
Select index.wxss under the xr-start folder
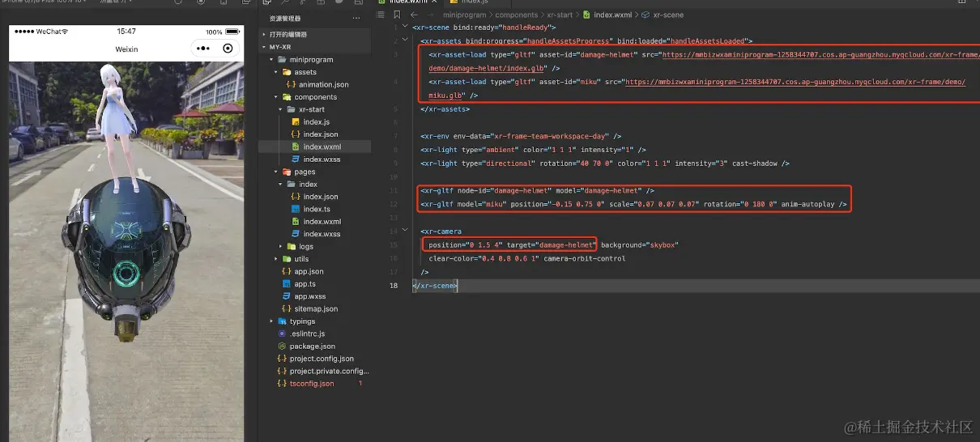tap(322, 159)
